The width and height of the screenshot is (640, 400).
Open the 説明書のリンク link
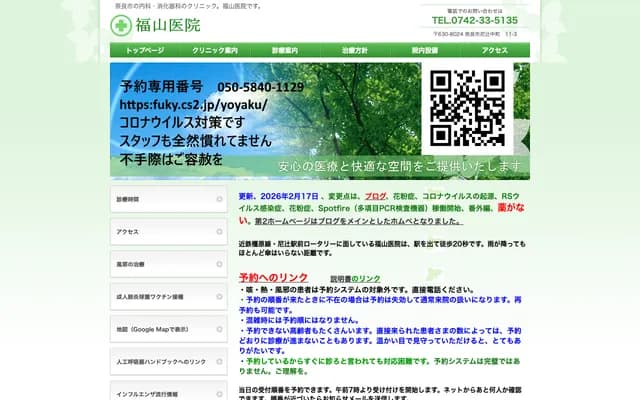click(355, 279)
